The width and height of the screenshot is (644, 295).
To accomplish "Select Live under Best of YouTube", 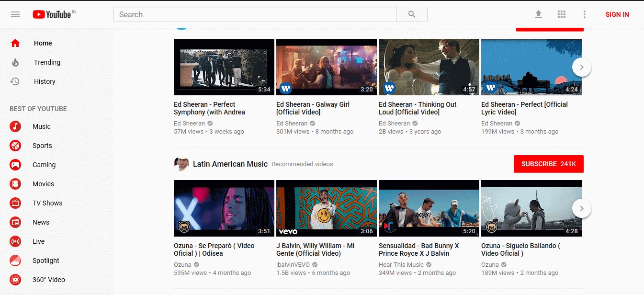I will point(56,241).
